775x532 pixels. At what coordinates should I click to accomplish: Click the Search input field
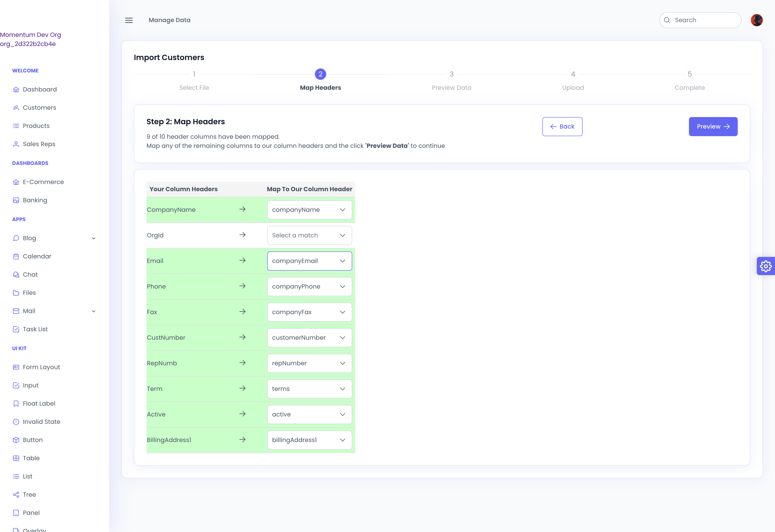click(x=700, y=20)
